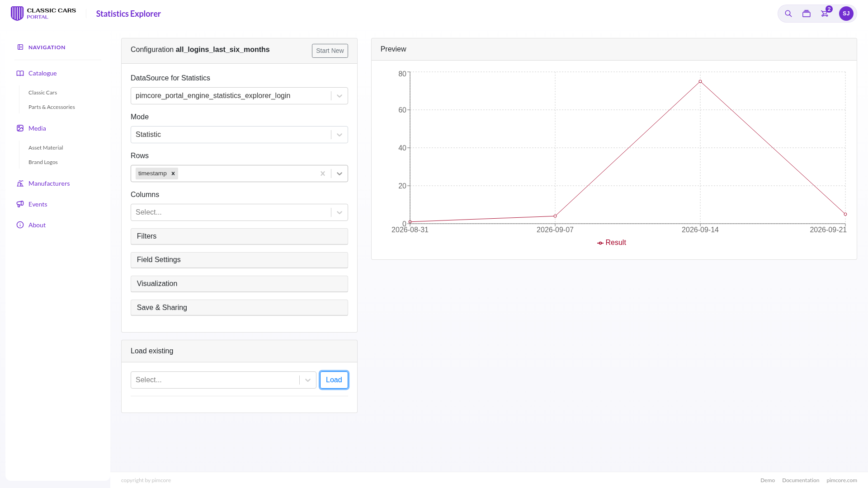Open the cart icon with badge 2

point(825,13)
